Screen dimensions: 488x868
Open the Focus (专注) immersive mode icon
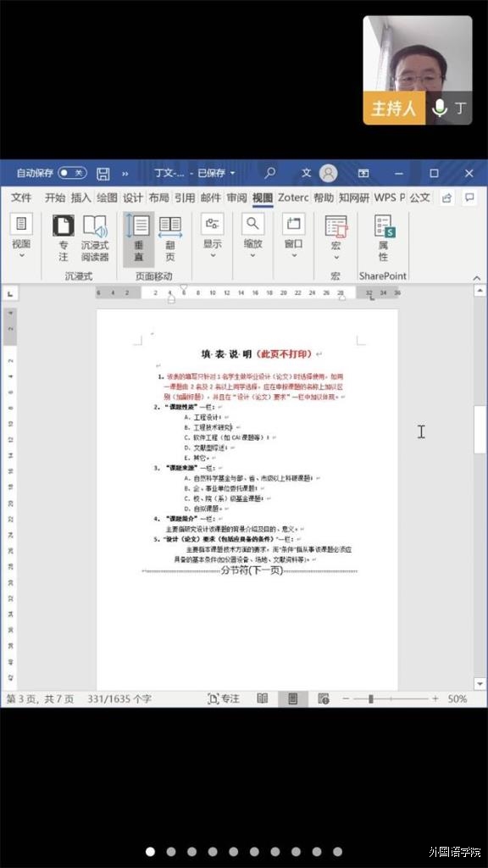click(x=63, y=238)
